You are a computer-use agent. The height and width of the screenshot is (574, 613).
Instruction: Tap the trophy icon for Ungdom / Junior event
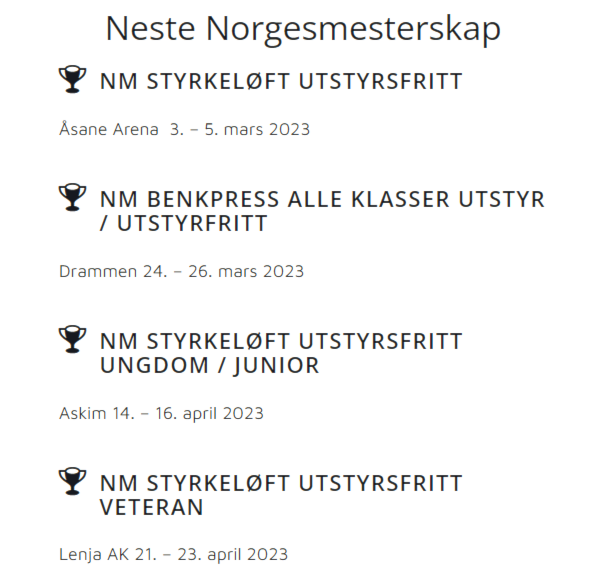click(72, 339)
